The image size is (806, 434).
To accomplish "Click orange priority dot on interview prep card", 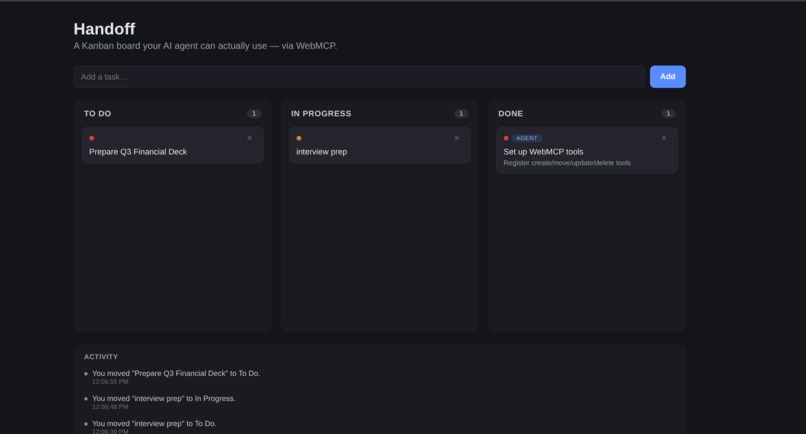I will 299,138.
